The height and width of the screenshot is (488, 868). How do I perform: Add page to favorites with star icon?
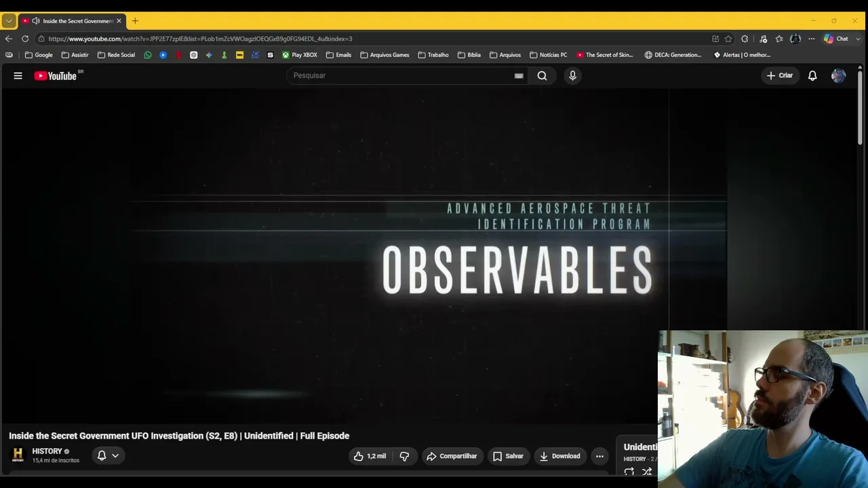pos(728,39)
